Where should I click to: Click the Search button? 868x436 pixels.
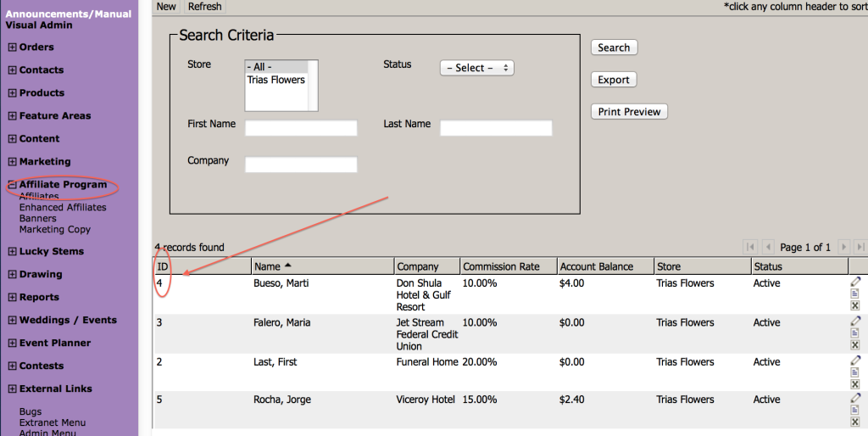click(614, 48)
